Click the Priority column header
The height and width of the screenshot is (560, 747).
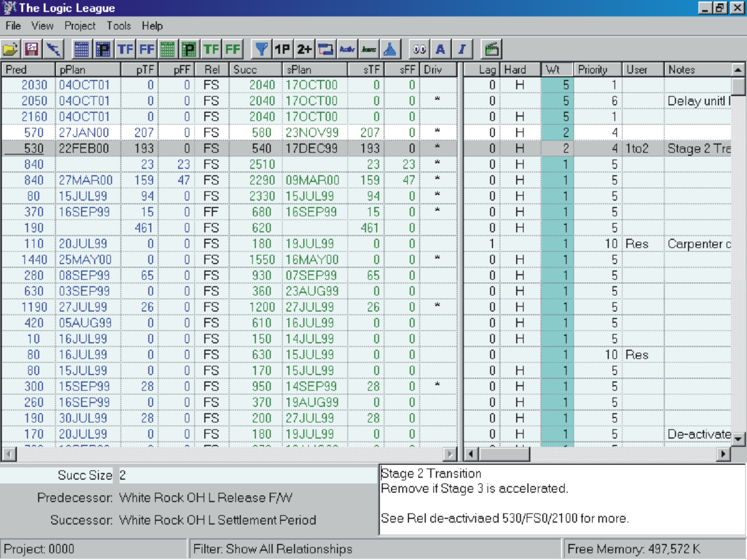(598, 69)
